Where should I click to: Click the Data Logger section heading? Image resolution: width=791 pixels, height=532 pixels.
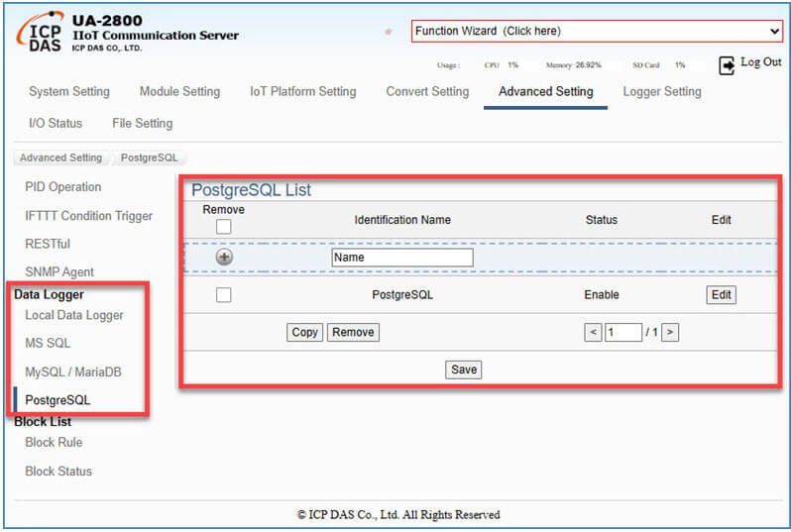click(x=49, y=294)
